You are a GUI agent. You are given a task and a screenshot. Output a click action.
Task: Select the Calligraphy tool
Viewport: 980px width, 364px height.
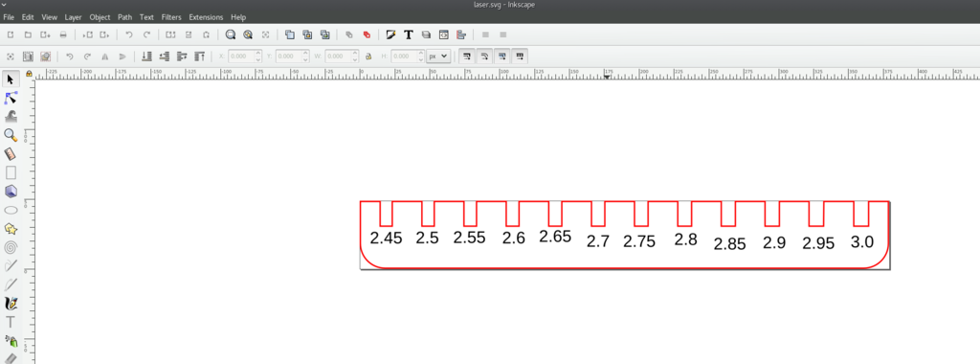(x=11, y=304)
